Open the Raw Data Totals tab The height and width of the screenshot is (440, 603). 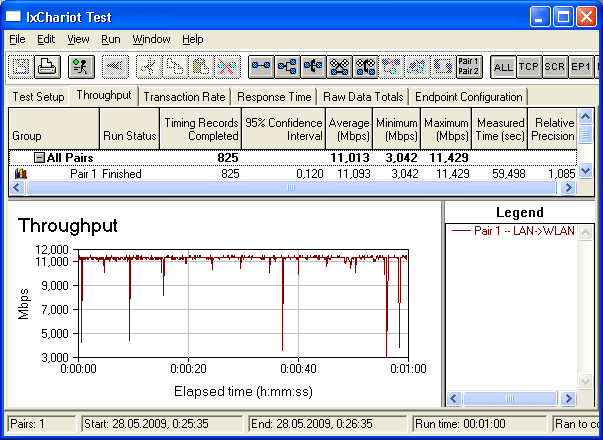tap(363, 97)
